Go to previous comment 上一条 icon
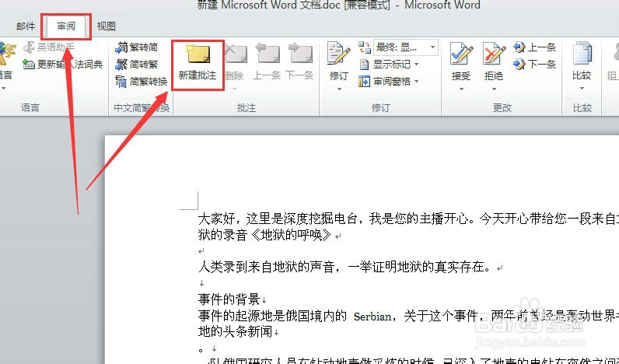This screenshot has height=364, width=619. (x=268, y=54)
